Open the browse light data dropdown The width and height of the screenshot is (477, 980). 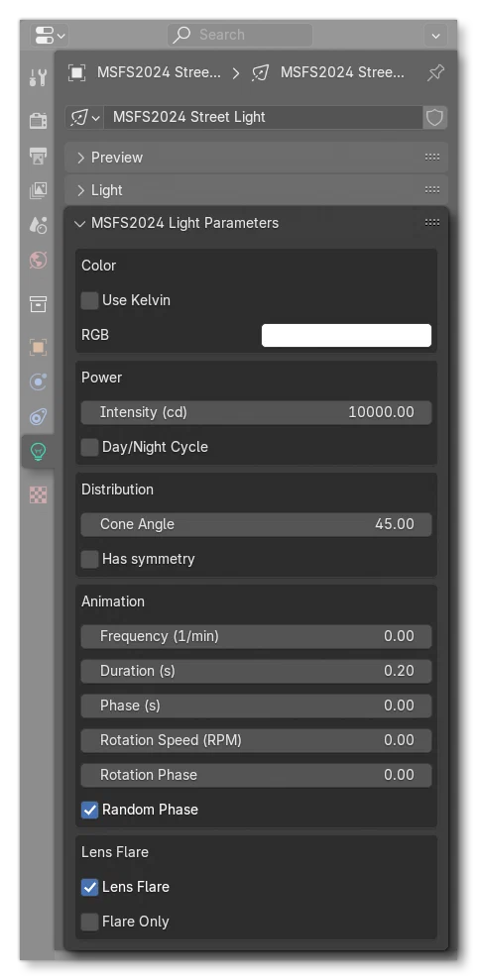85,117
